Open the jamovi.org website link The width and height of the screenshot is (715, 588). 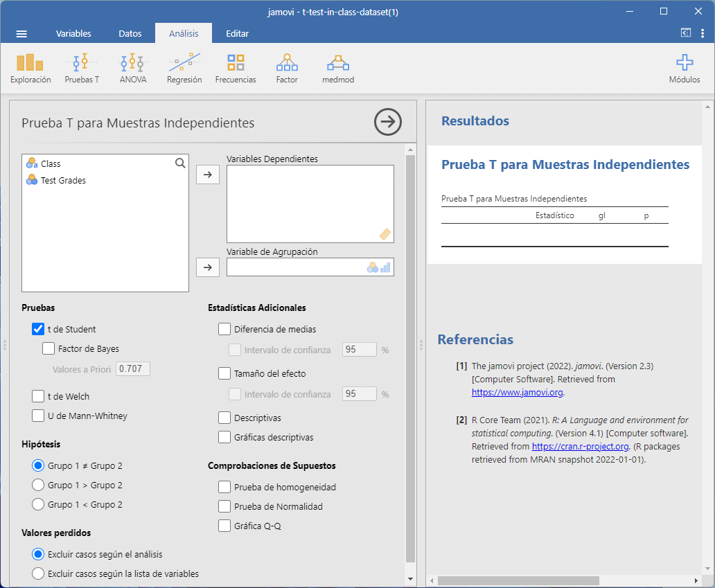tap(517, 392)
